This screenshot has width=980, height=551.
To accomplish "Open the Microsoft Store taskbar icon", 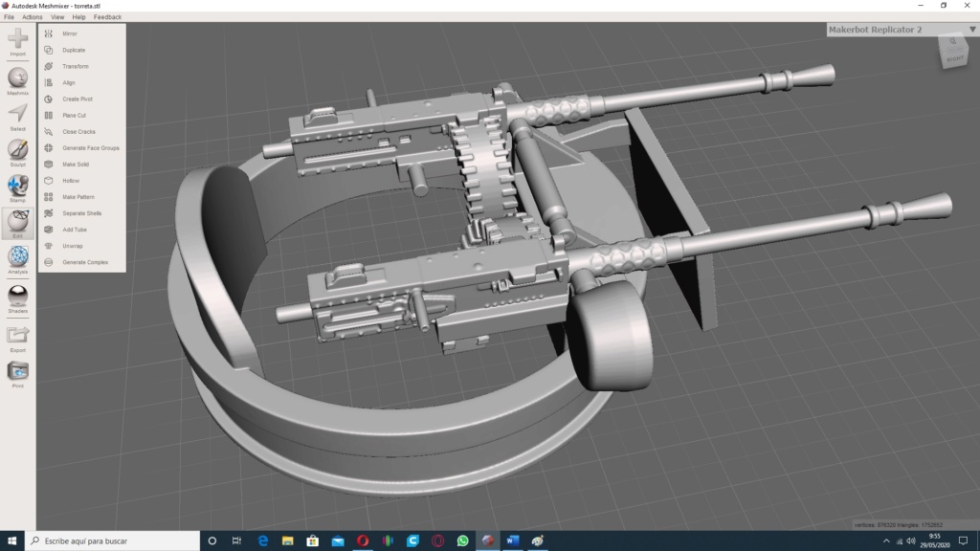I will pyautogui.click(x=313, y=541).
